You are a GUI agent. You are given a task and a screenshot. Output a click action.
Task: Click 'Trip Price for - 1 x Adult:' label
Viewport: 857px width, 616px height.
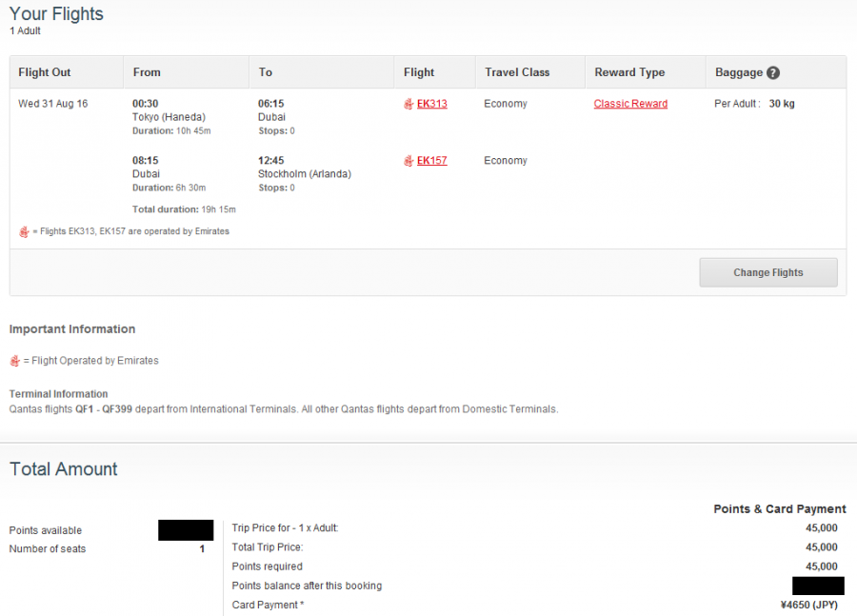[286, 528]
